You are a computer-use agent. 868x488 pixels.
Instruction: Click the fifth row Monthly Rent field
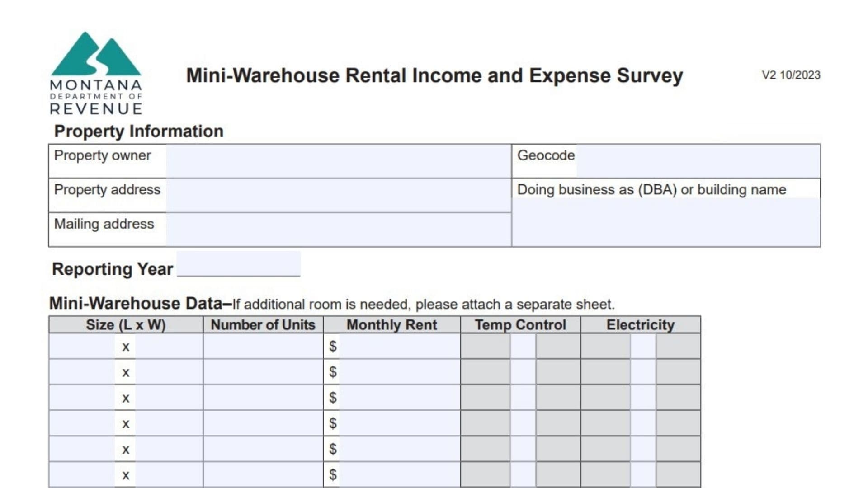pos(399,449)
